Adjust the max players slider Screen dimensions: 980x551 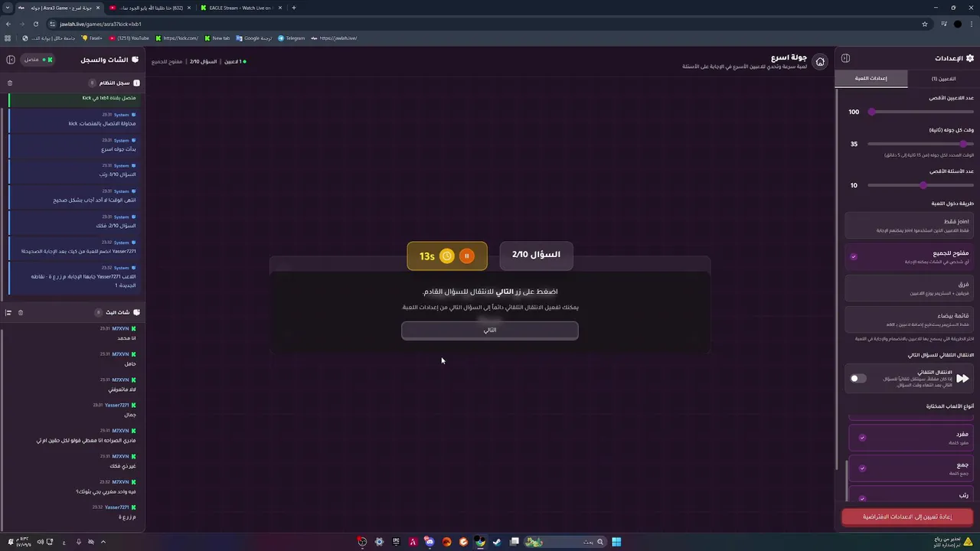(921, 112)
